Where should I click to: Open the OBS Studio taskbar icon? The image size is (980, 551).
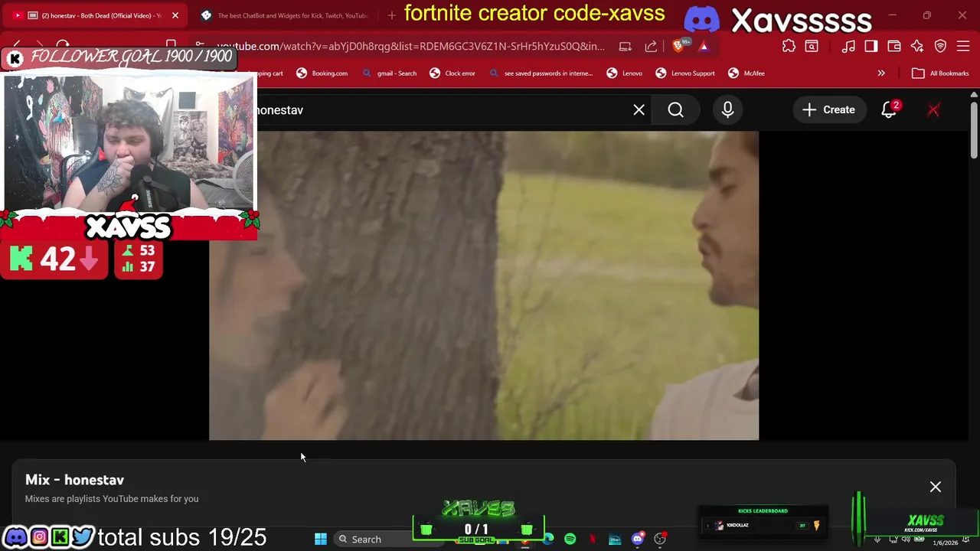click(659, 539)
